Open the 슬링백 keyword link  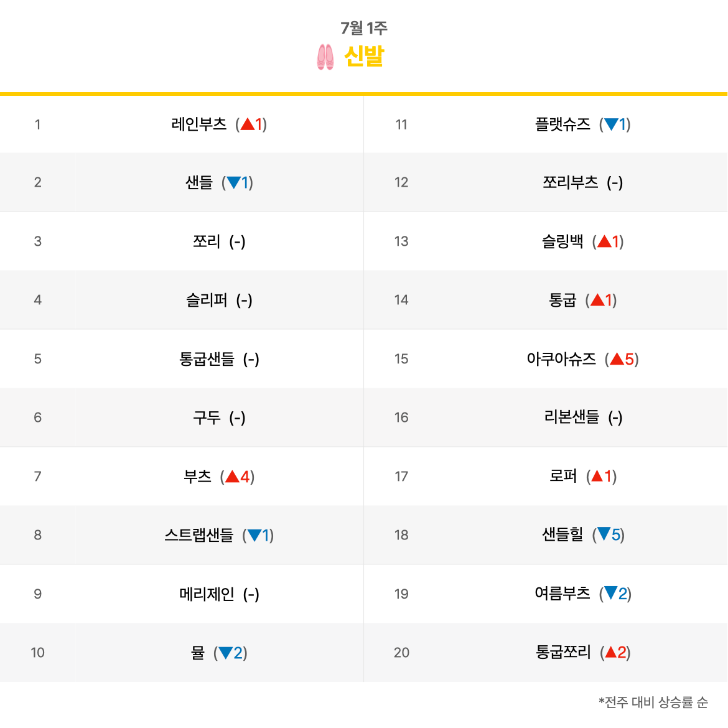562,241
